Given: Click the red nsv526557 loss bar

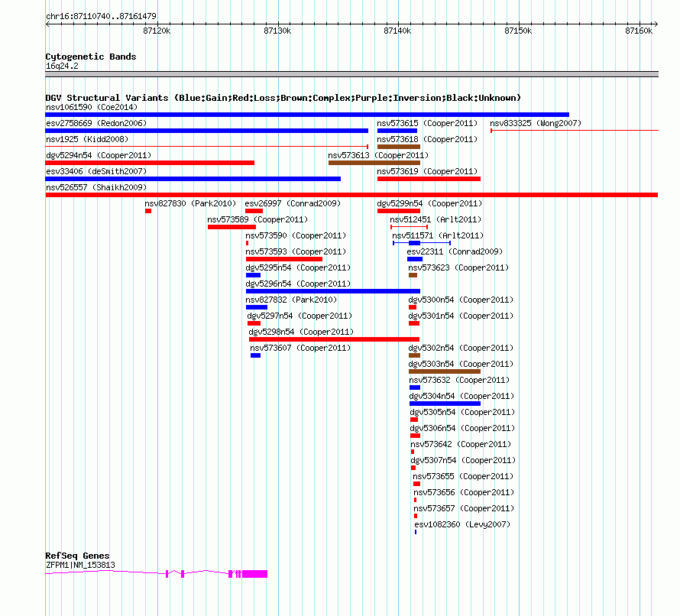Looking at the screenshot, I should 351,195.
